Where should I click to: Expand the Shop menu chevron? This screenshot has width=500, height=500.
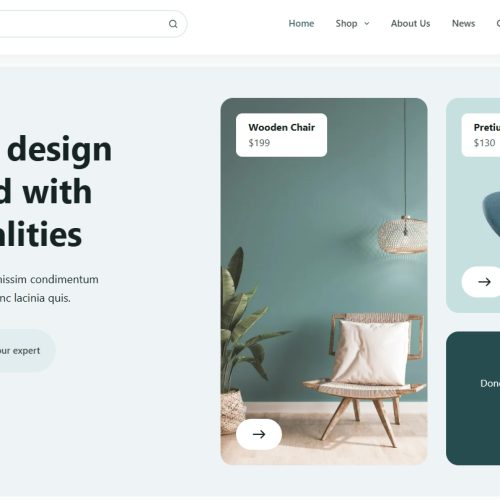coord(367,24)
